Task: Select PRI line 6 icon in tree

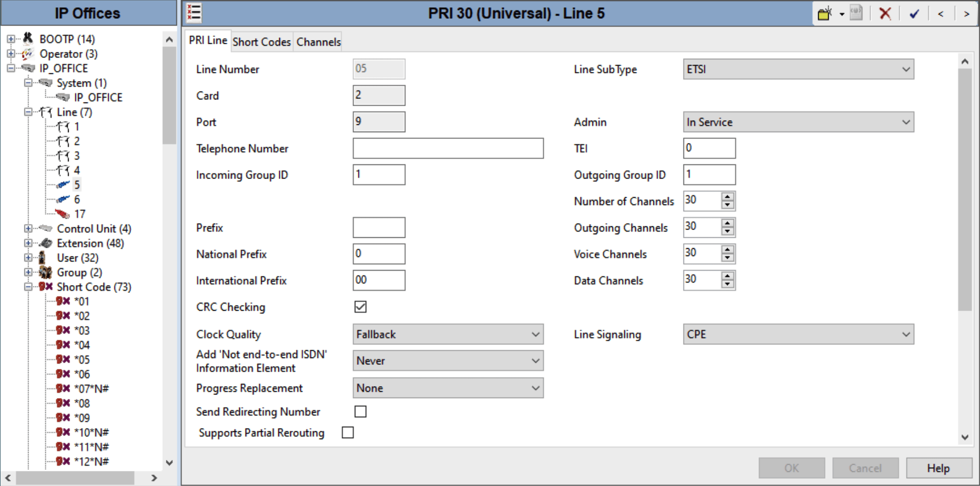Action: click(63, 199)
